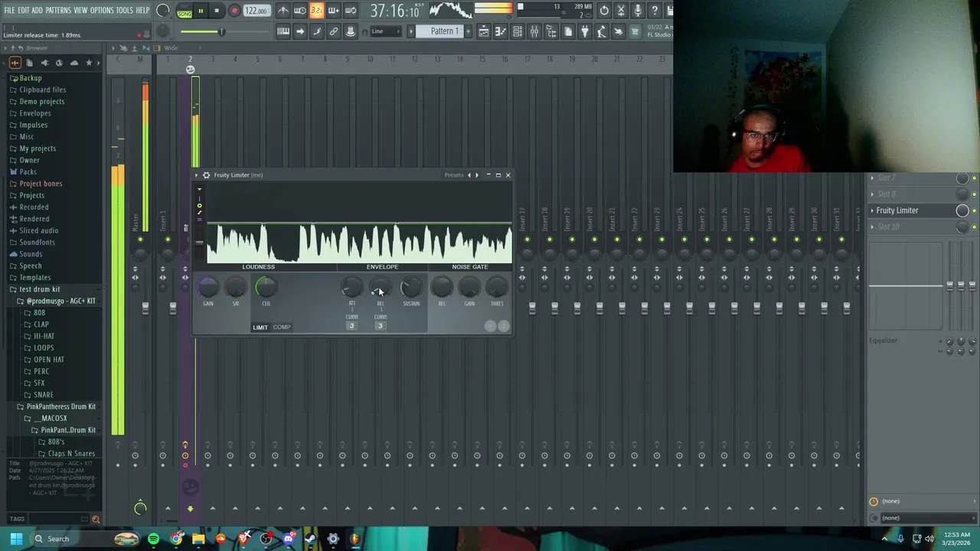The height and width of the screenshot is (551, 980).
Task: Toggle Fruity Limiter slot enable LED
Action: (974, 210)
